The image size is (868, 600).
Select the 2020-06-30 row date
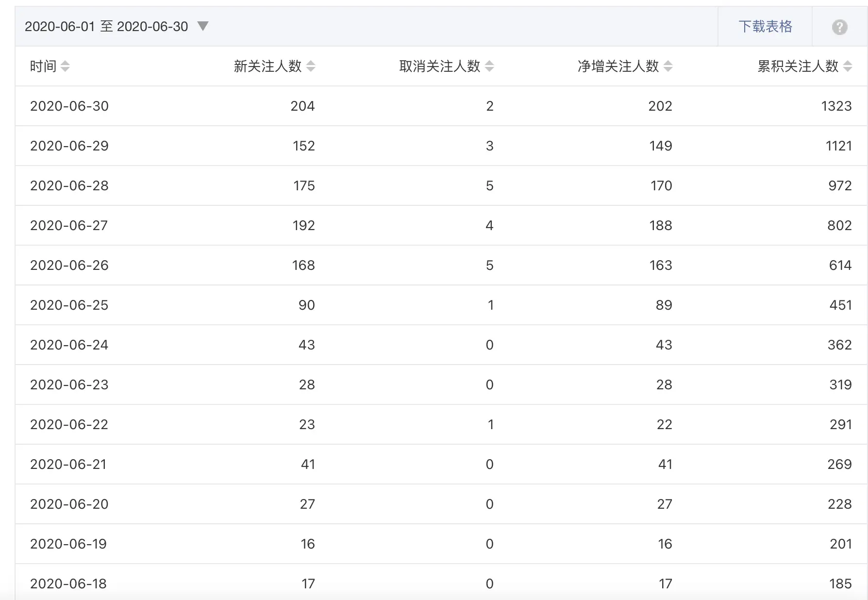(x=69, y=106)
